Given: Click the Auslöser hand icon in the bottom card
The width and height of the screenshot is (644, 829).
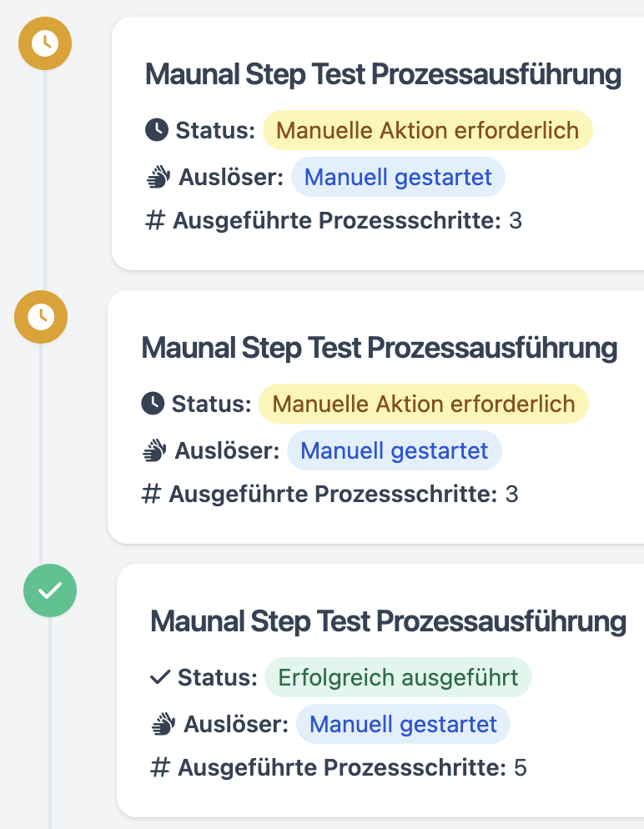Looking at the screenshot, I should coord(164,725).
